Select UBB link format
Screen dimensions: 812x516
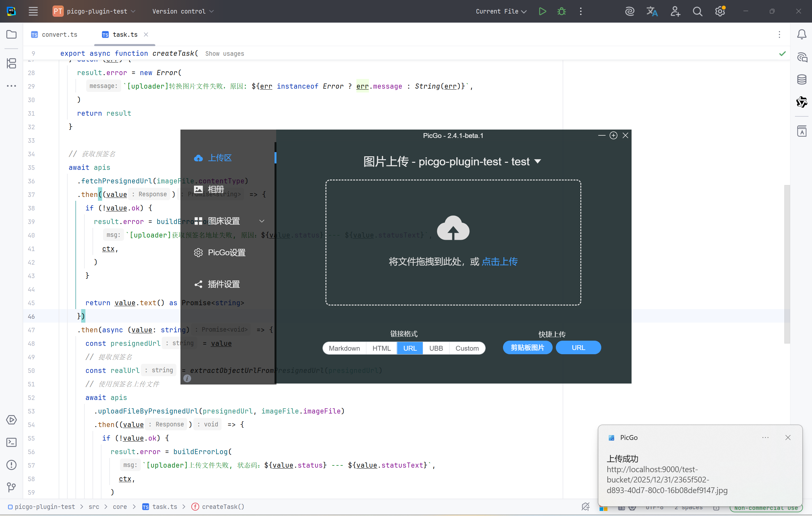436,348
